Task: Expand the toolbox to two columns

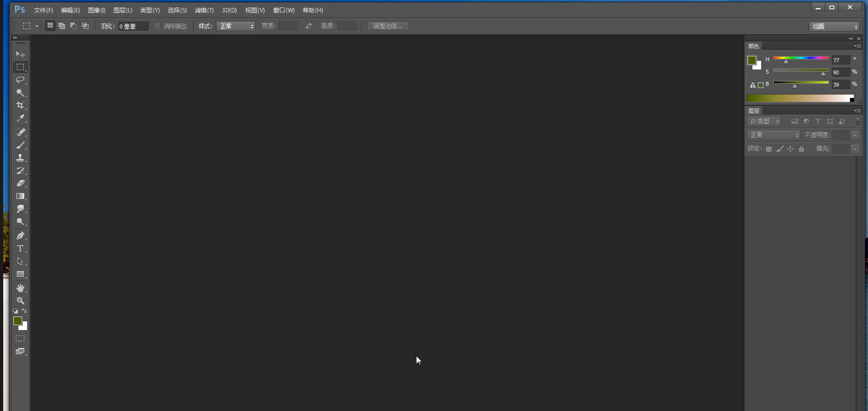Action: pos(15,38)
